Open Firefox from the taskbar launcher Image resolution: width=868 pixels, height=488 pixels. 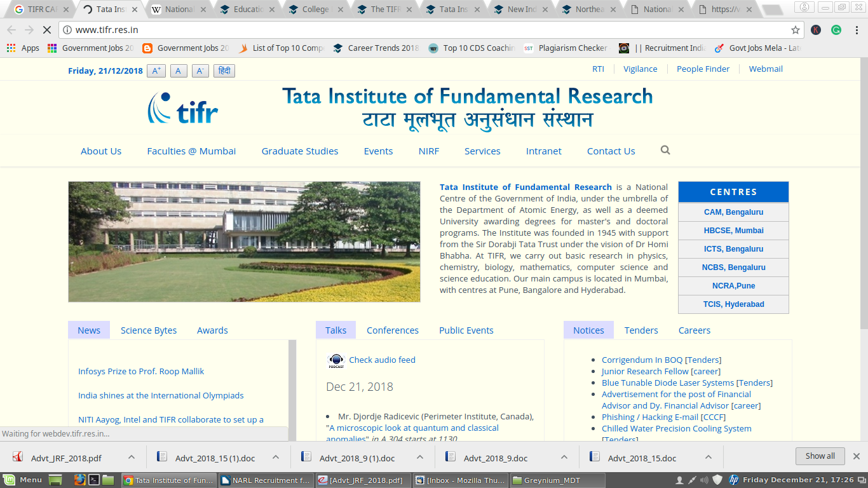79,480
